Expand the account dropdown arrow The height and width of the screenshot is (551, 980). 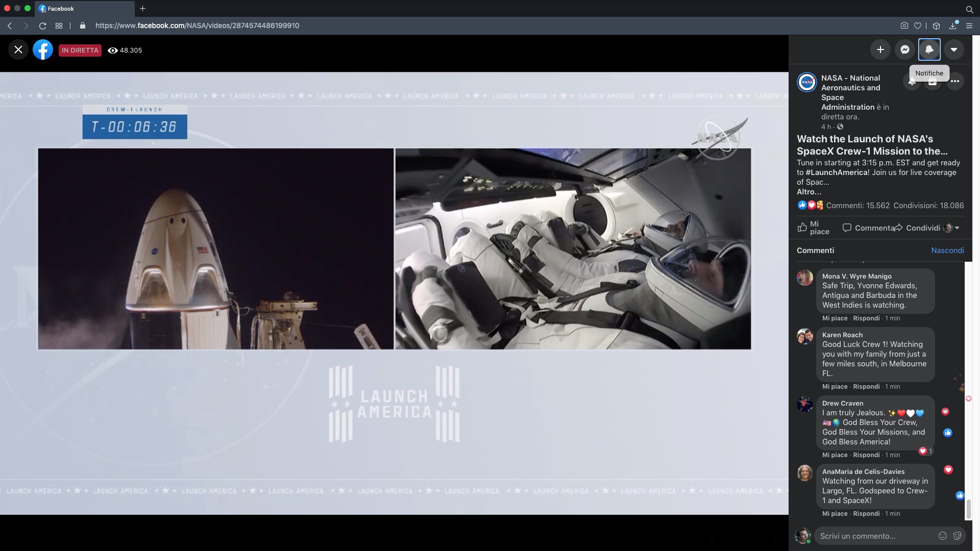(x=953, y=49)
